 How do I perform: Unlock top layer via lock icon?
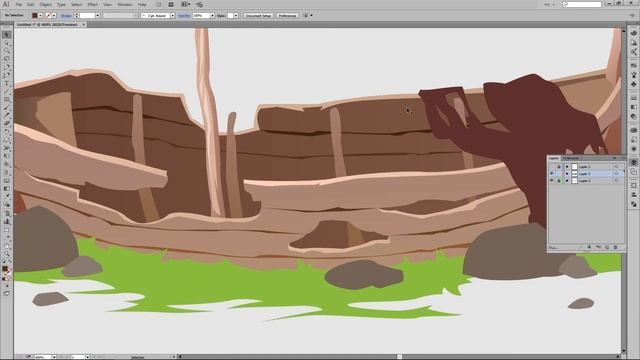[x=559, y=167]
